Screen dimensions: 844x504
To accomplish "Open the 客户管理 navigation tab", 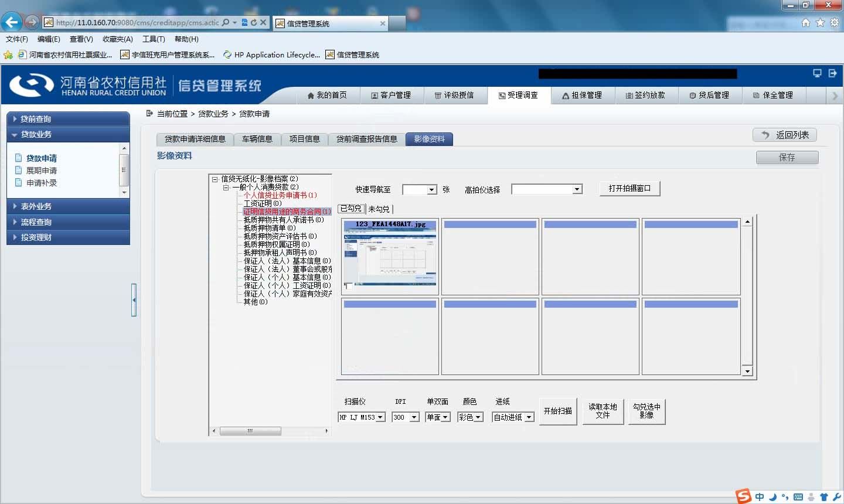I will pos(391,96).
